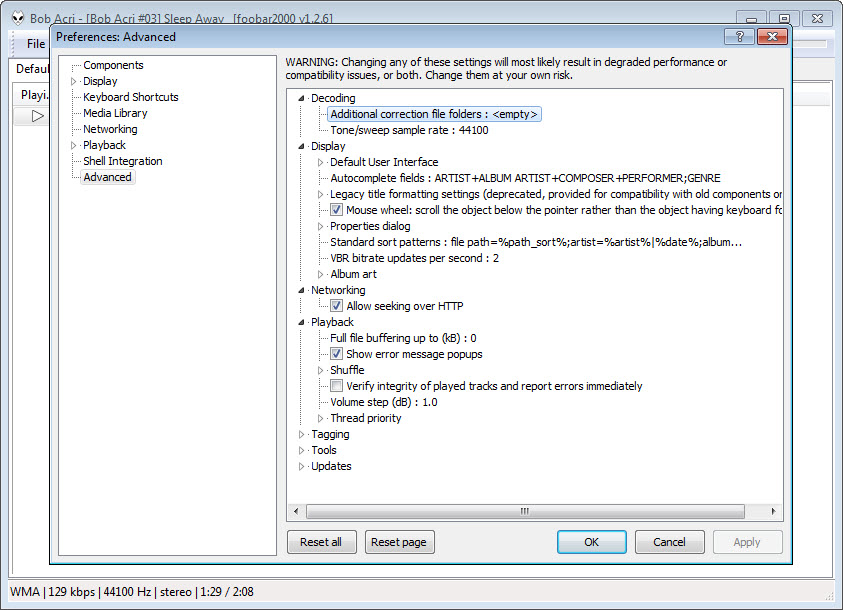Select Additional correction file folders setting
The image size is (843, 610).
(434, 114)
